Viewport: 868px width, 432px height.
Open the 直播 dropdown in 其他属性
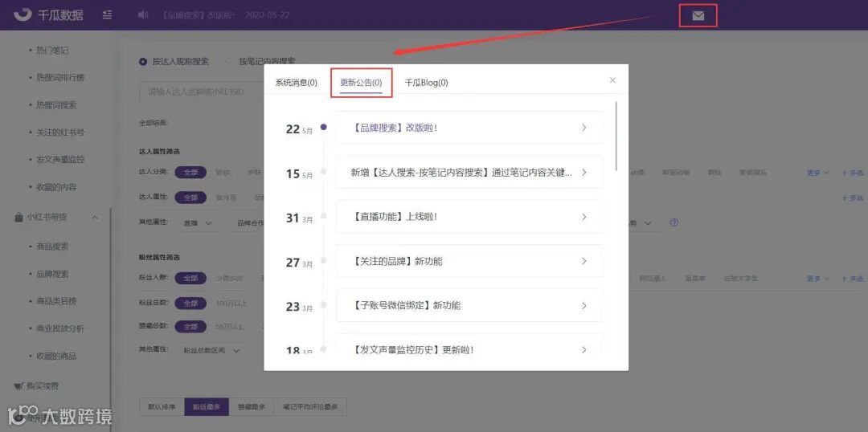[x=199, y=223]
